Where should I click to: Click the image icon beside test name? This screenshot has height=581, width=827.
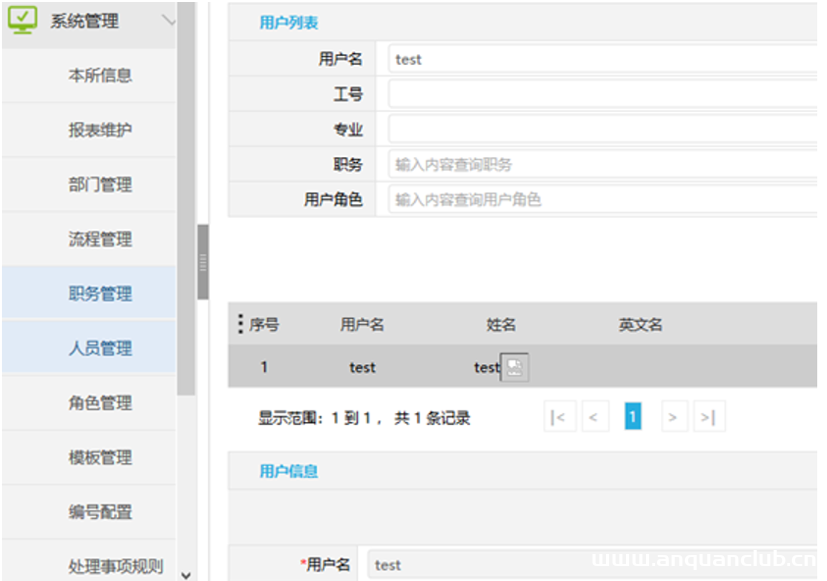[x=514, y=368]
